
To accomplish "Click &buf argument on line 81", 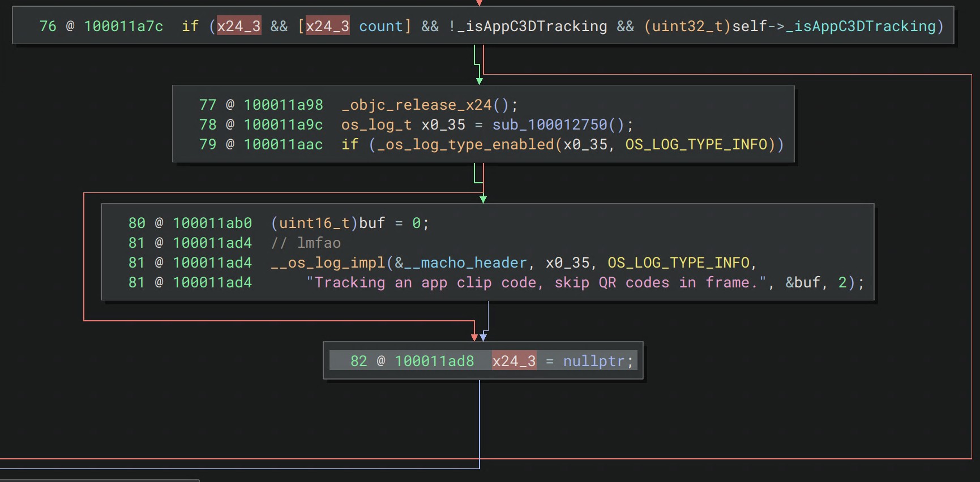I will [803, 282].
